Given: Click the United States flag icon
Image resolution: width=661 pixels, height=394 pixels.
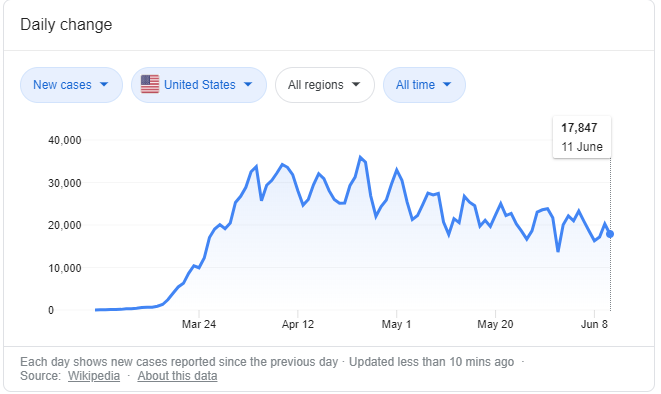Looking at the screenshot, I should point(150,84).
